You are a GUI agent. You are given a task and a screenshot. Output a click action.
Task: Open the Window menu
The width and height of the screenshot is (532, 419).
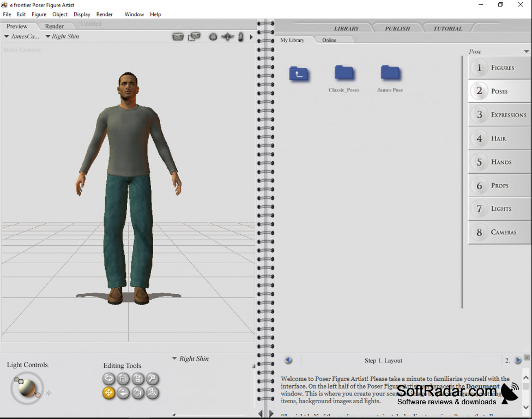point(134,14)
